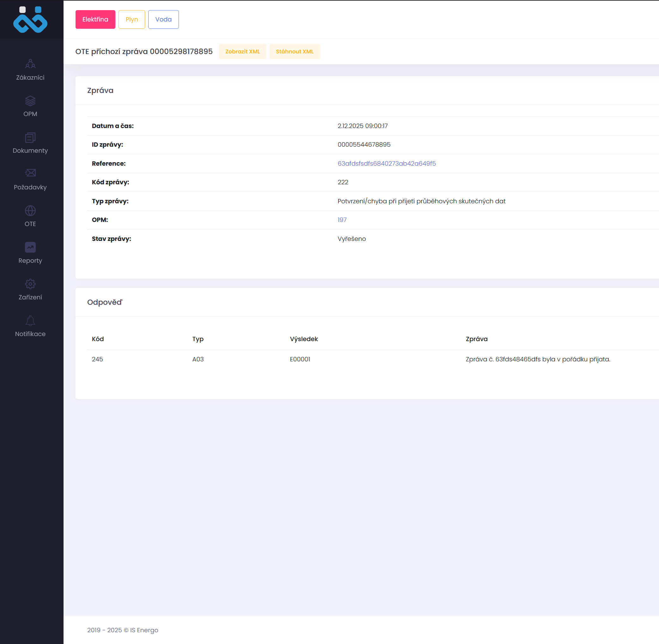Click the Stáhnout XML button
The height and width of the screenshot is (644, 659).
pyautogui.click(x=295, y=52)
